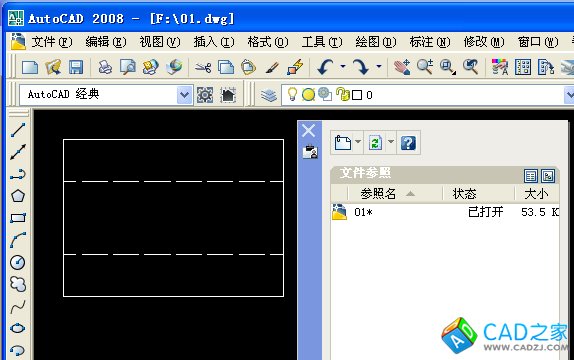Open the 绘图(D) menu
This screenshot has height=360, width=574.
376,42
